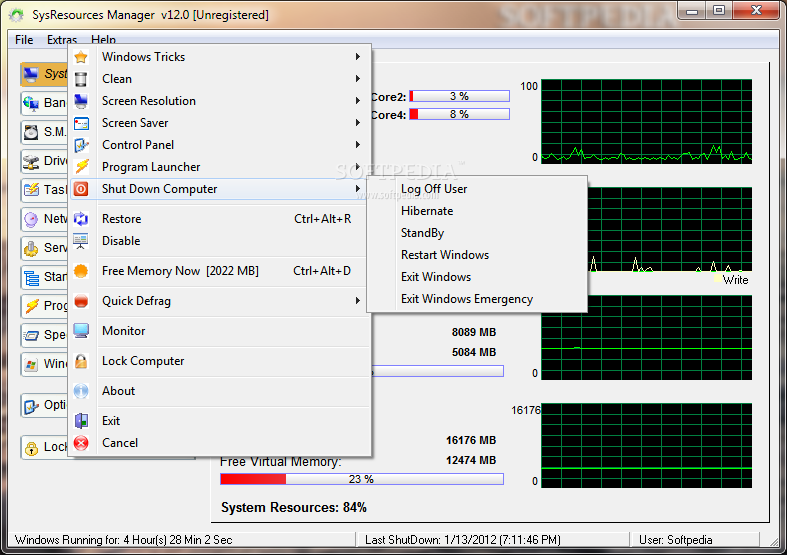The height and width of the screenshot is (555, 787).
Task: Click the Last ShutDown status bar entry
Action: pyautogui.click(x=463, y=540)
